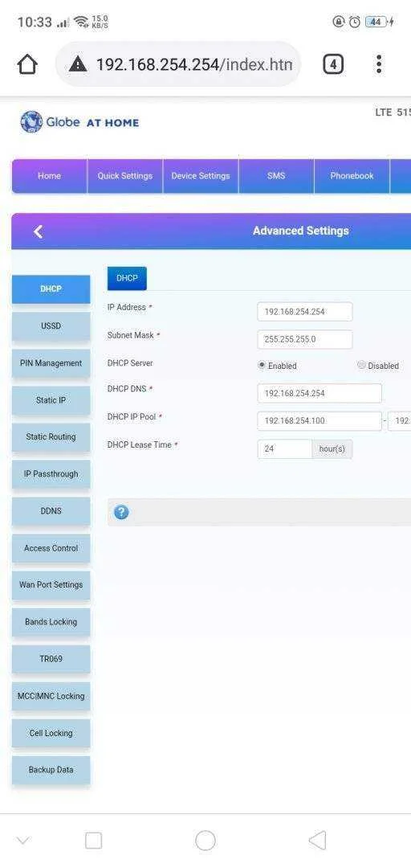The height and width of the screenshot is (868, 411).
Task: Tap the navigation bar hide chevron
Action: tap(22, 841)
